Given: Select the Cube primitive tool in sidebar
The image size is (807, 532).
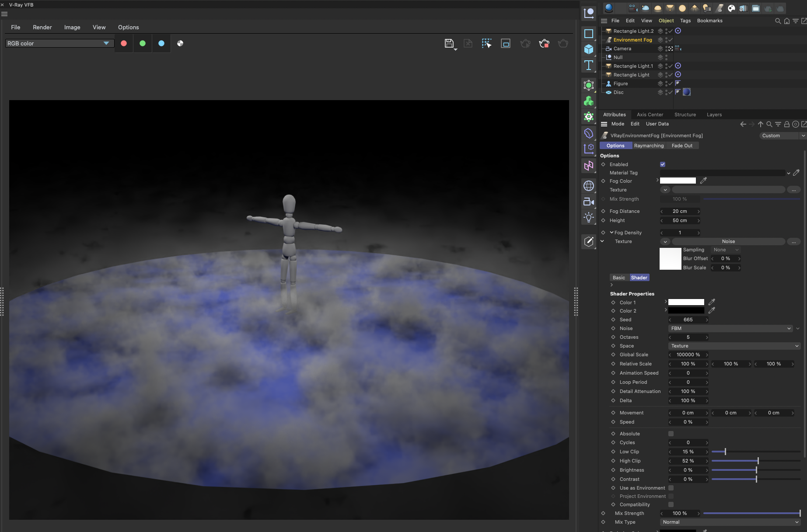Looking at the screenshot, I should [589, 49].
